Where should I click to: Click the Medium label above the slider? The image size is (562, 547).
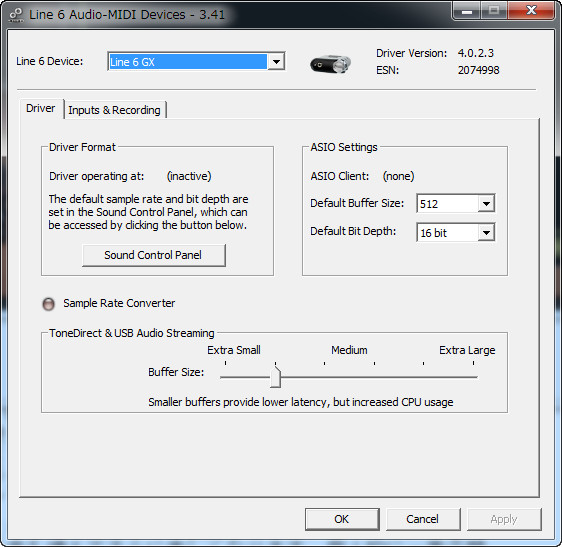[x=349, y=350]
